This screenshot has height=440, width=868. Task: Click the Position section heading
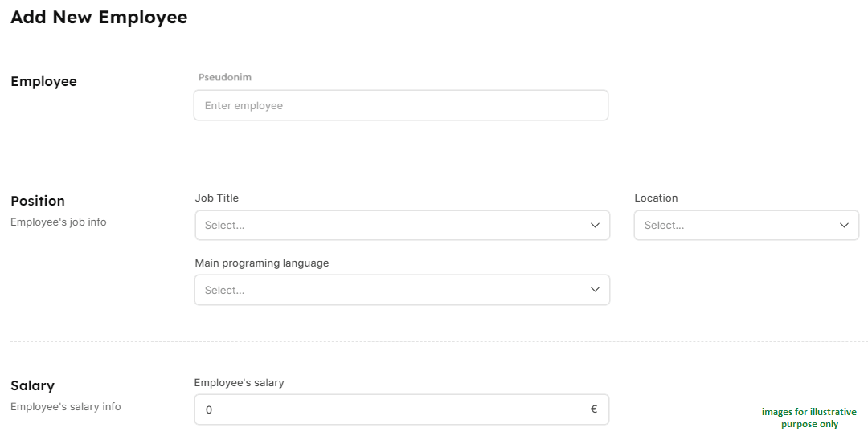(x=38, y=201)
